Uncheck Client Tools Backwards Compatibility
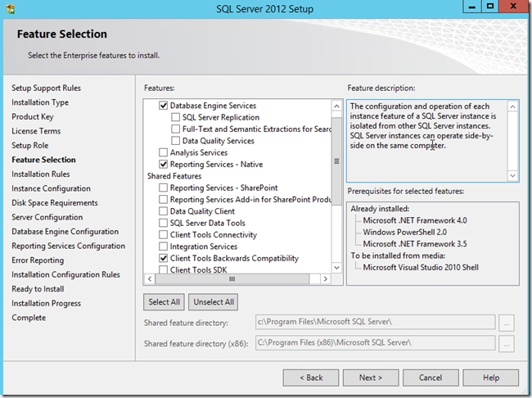 pos(163,259)
